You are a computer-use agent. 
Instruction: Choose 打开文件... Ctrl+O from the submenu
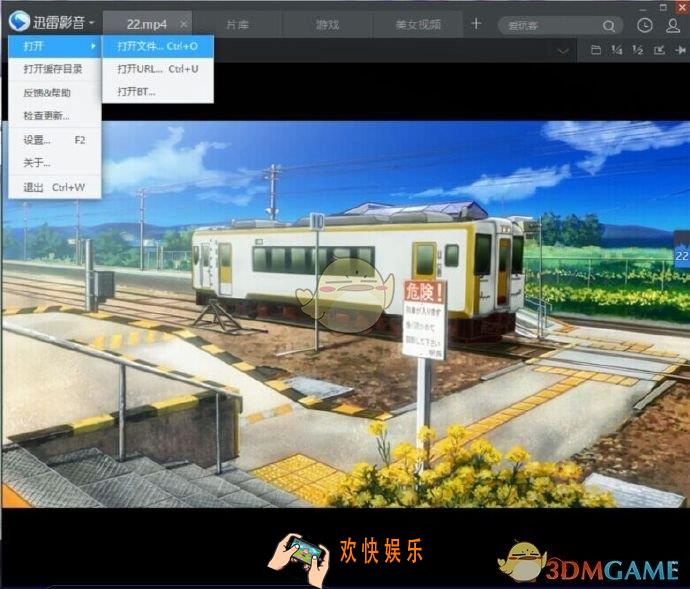pos(158,46)
